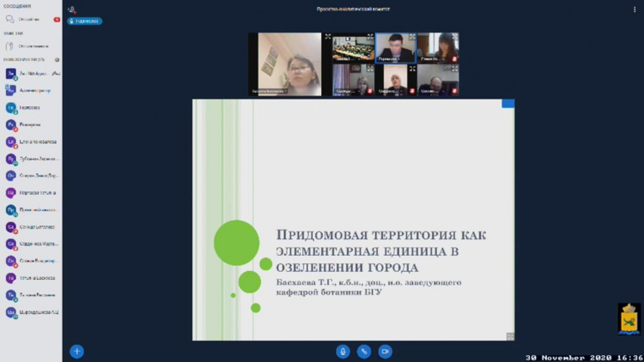This screenshot has width=644, height=362.
Task: Make the presentation slide fullscreen
Action: pos(510,336)
